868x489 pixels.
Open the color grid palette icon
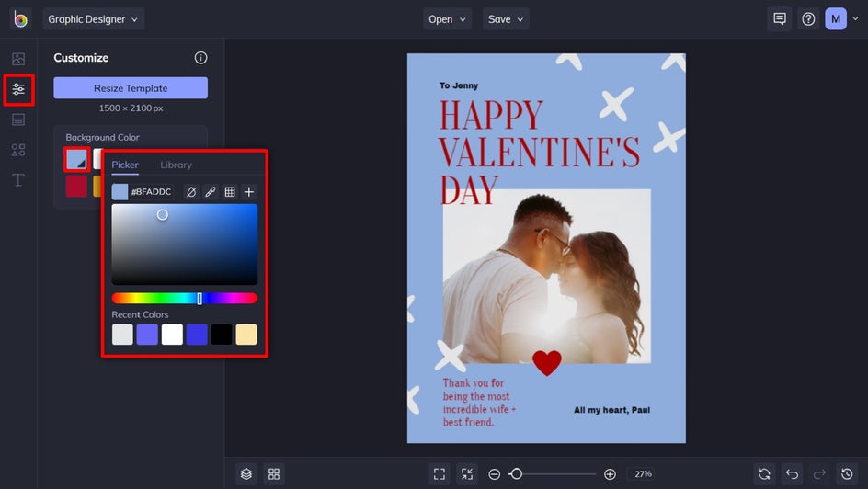(x=230, y=192)
